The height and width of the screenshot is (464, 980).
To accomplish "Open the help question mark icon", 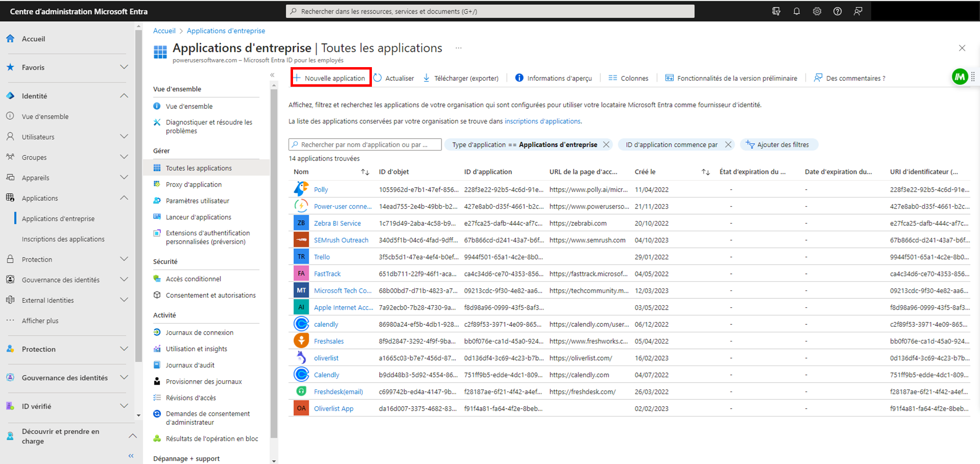I will 837,11.
